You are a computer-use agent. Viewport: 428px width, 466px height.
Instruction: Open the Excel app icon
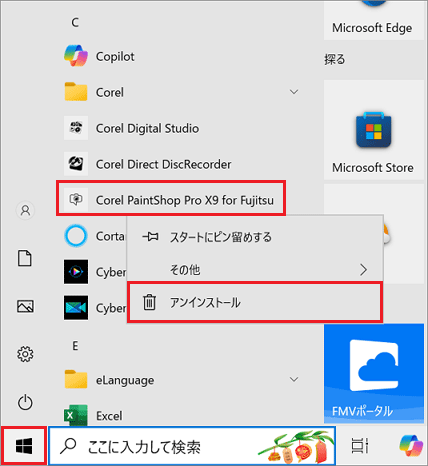[76, 415]
